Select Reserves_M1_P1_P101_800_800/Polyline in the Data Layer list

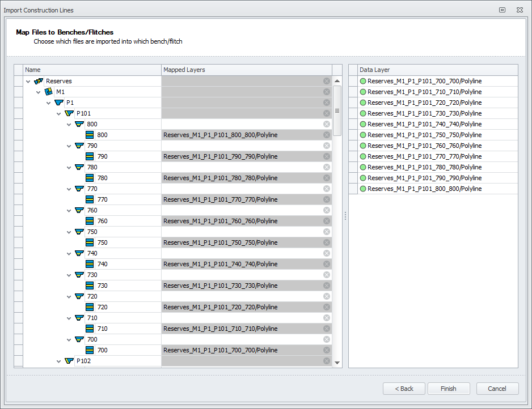(x=424, y=189)
